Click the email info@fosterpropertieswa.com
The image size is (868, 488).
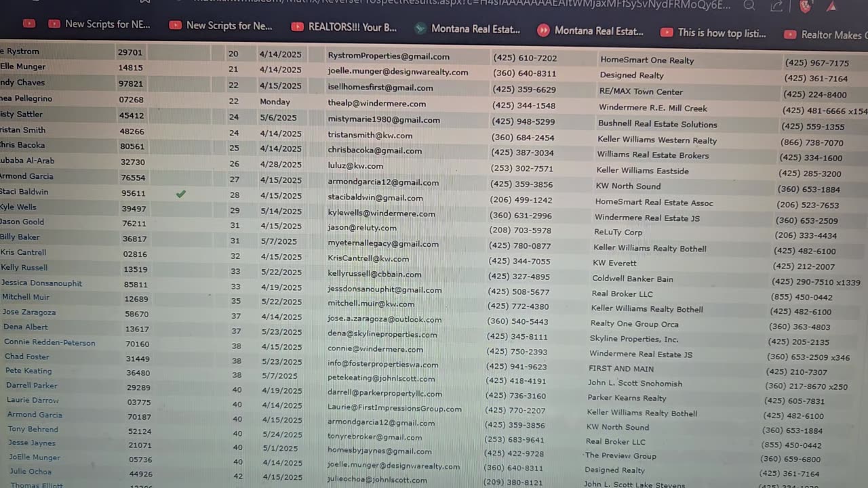pyautogui.click(x=382, y=365)
